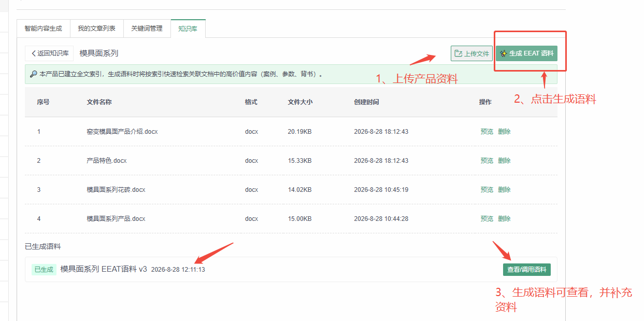644x321 pixels.
Task: Click the upload icon in 上传文件 button
Action: click(458, 53)
